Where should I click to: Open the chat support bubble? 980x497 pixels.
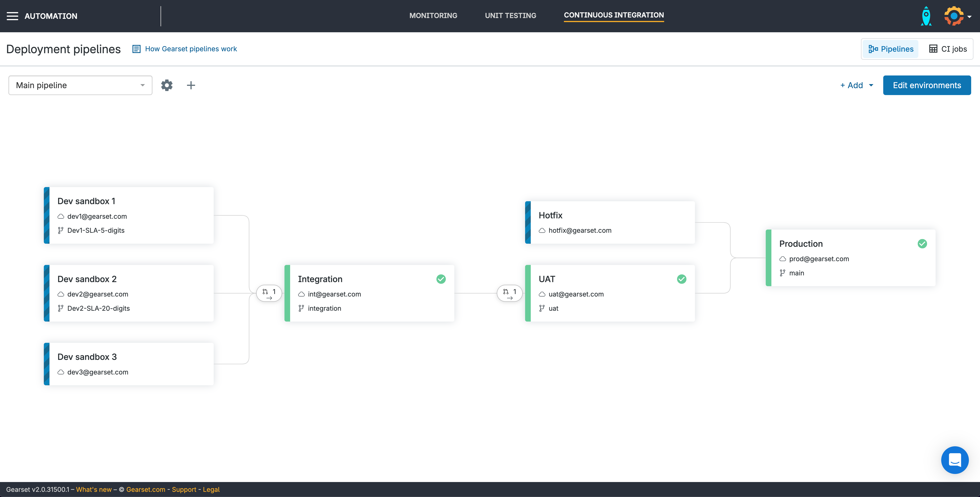click(x=954, y=460)
